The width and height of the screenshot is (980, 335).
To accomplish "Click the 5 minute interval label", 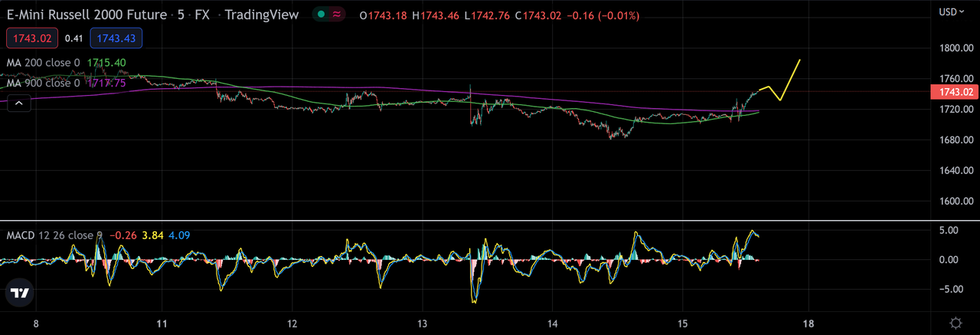I will [x=181, y=15].
